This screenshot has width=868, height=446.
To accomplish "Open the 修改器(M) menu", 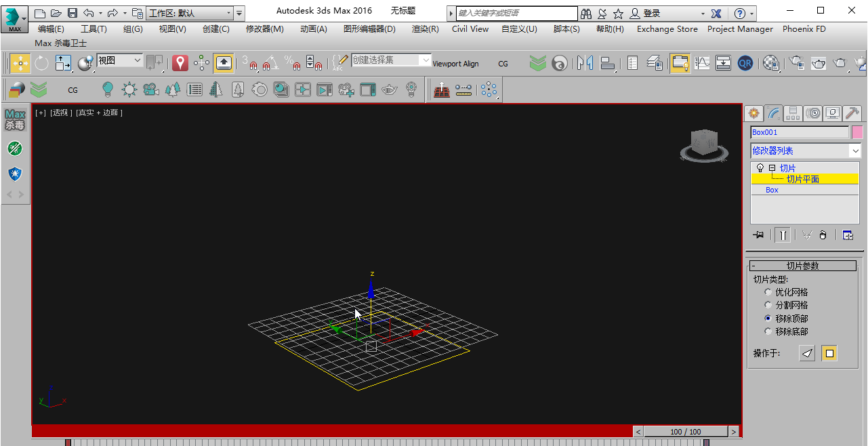I will coord(264,28).
